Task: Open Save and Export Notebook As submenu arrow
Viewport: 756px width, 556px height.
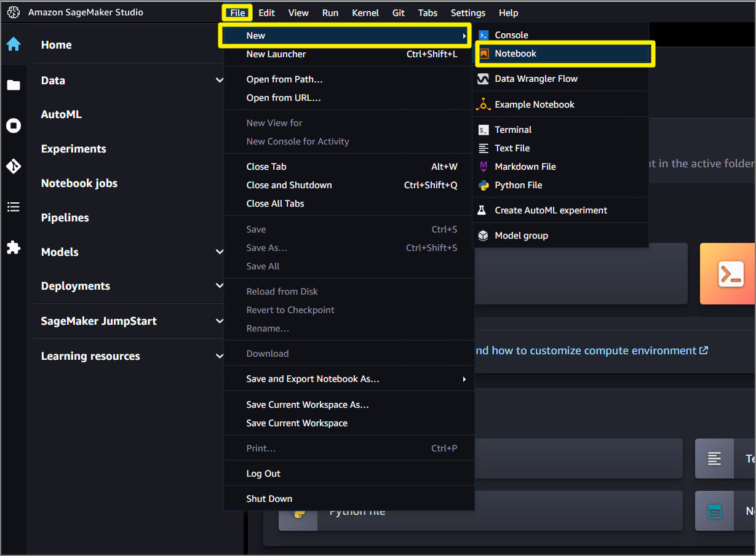Action: (464, 379)
